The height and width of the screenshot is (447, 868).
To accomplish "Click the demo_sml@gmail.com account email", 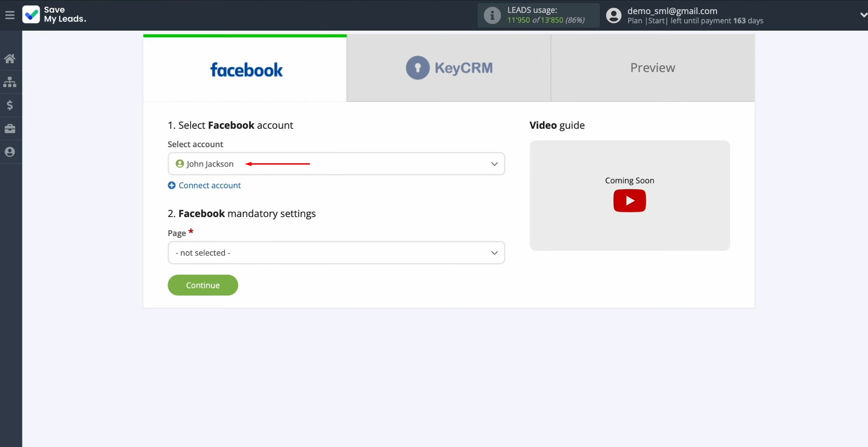I will [672, 11].
